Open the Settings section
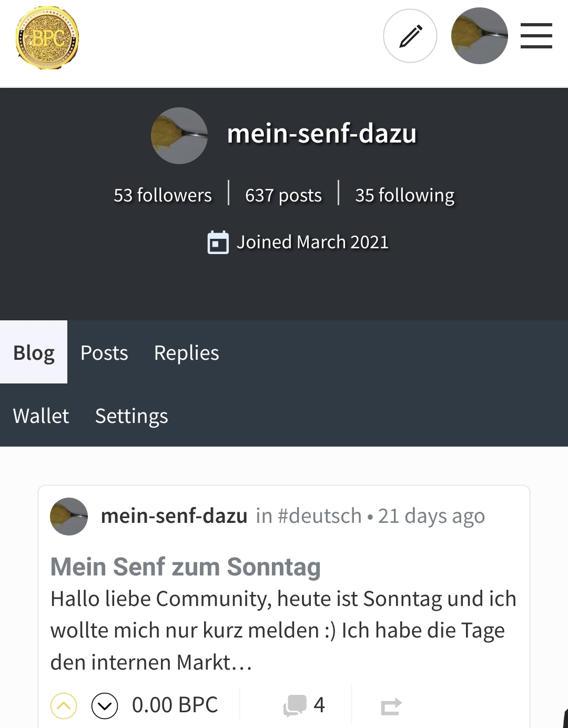The height and width of the screenshot is (728, 568). tap(131, 416)
